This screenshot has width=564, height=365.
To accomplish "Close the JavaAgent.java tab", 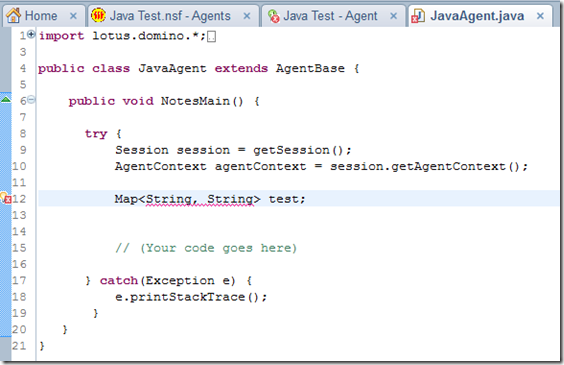I will pos(540,16).
